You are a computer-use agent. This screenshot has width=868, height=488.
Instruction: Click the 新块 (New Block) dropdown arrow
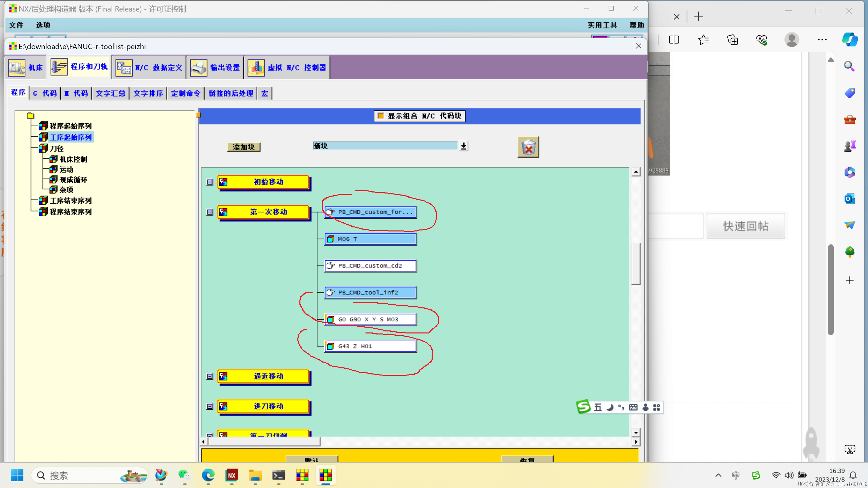[x=465, y=146]
